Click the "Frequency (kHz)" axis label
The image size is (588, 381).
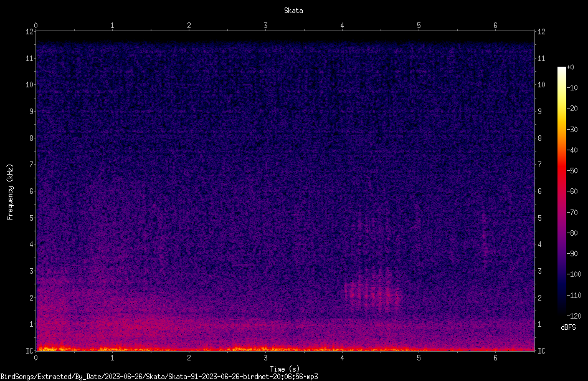click(10, 192)
